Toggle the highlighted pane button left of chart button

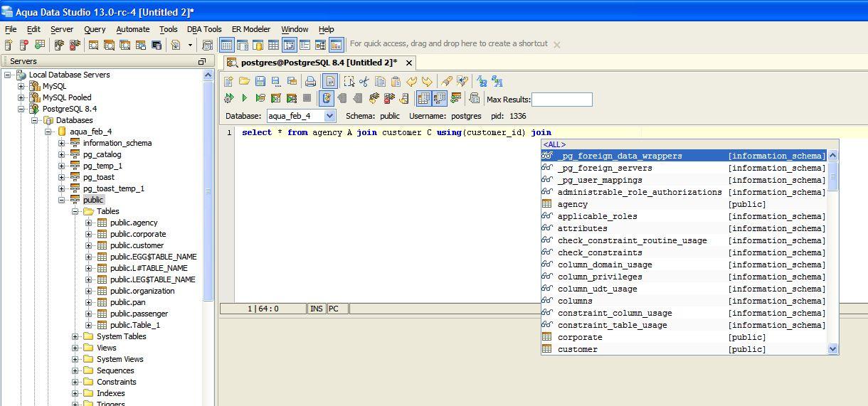(290, 45)
